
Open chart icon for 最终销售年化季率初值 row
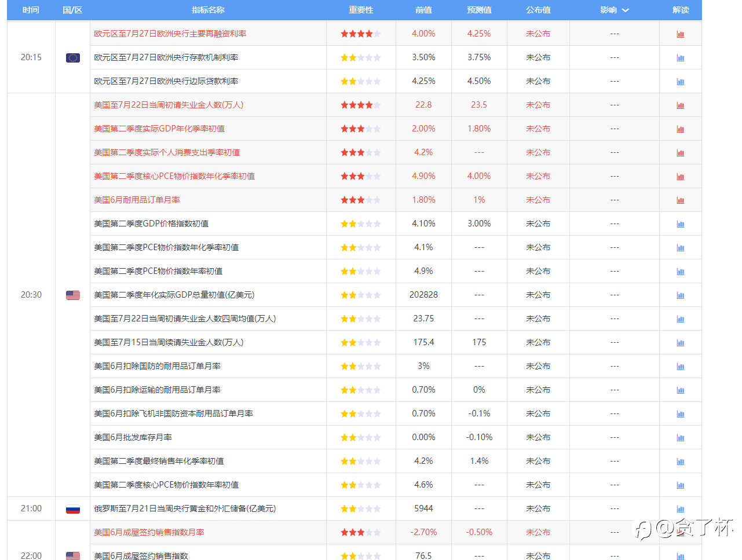[681, 462]
